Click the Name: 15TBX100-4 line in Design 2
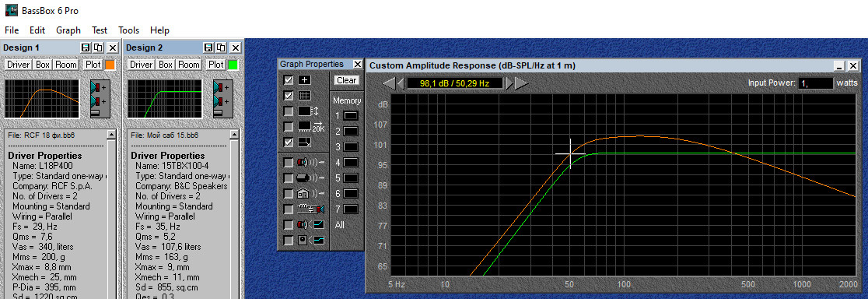Image resolution: width=868 pixels, height=299 pixels. point(173,166)
